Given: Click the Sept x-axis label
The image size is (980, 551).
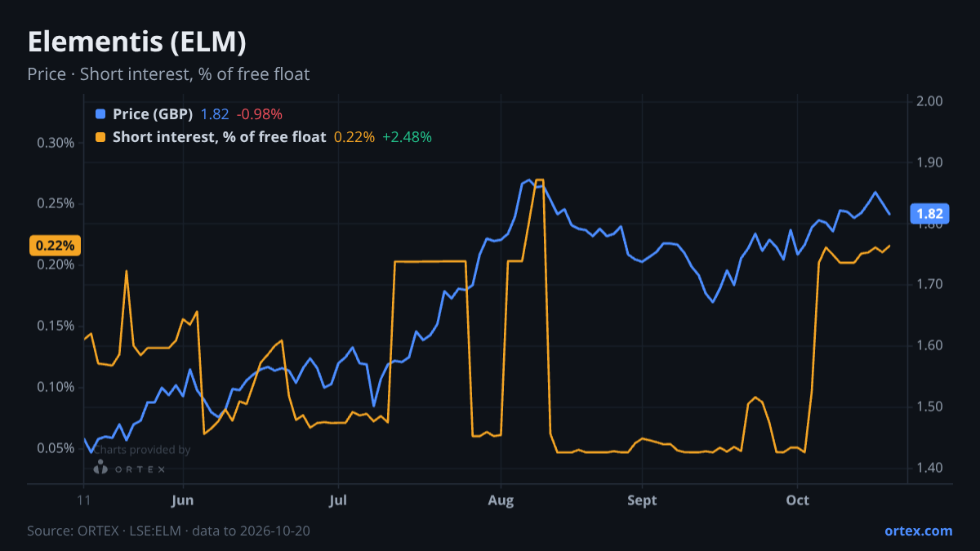Looking at the screenshot, I should pyautogui.click(x=642, y=500).
